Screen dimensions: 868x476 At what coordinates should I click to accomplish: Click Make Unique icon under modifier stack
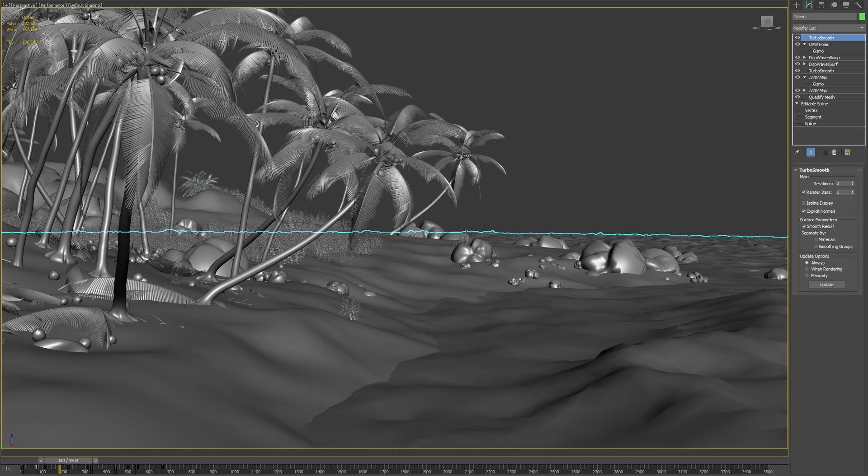[825, 152]
